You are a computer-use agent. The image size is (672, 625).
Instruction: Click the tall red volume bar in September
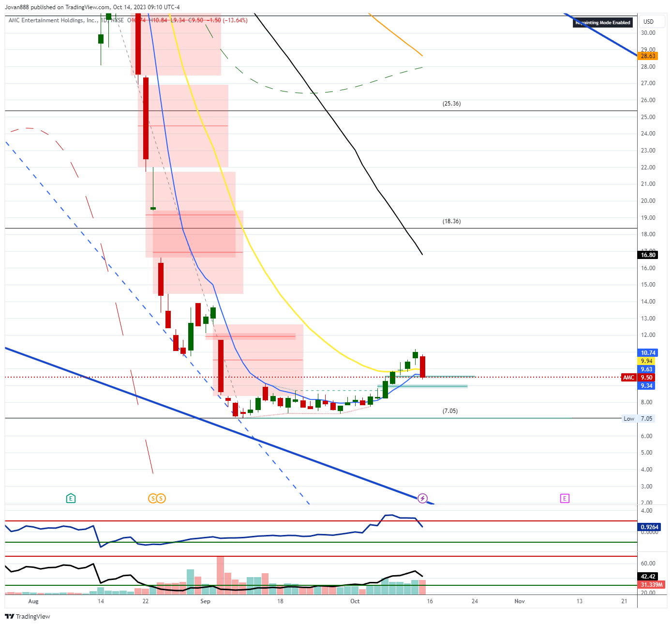220,575
